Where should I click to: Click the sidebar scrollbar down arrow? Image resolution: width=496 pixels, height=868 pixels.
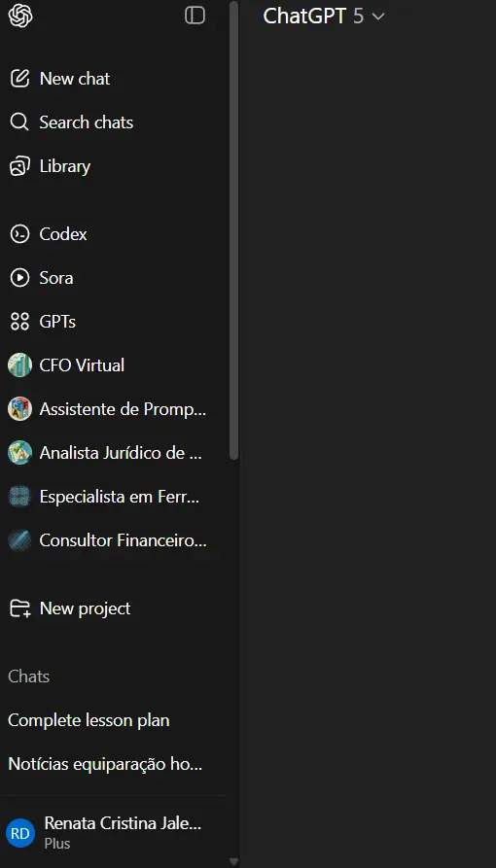pos(233,861)
